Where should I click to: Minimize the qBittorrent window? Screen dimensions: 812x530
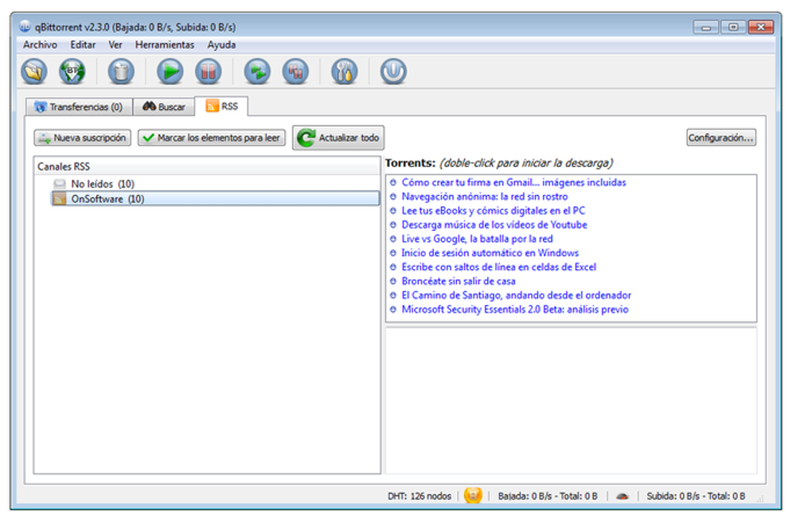click(706, 27)
